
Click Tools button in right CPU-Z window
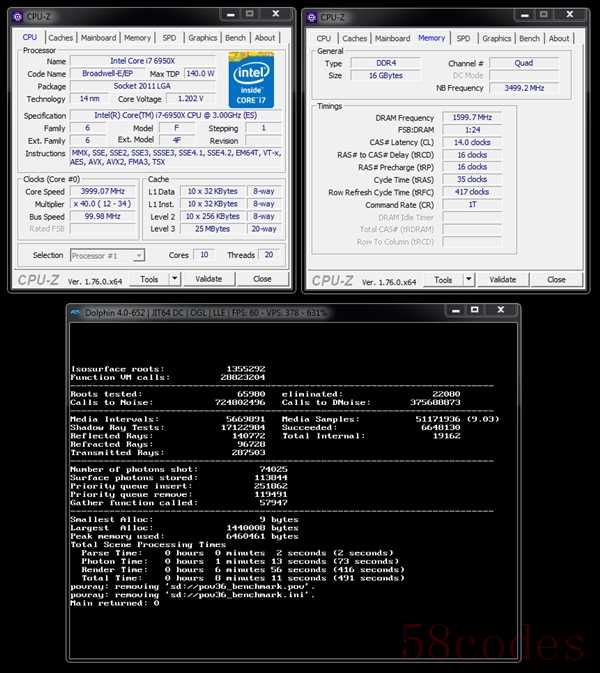click(x=443, y=280)
